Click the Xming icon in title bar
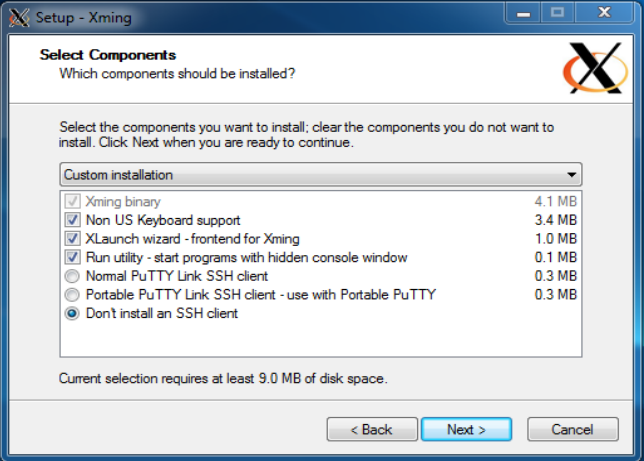The width and height of the screenshot is (644, 461). 19,18
